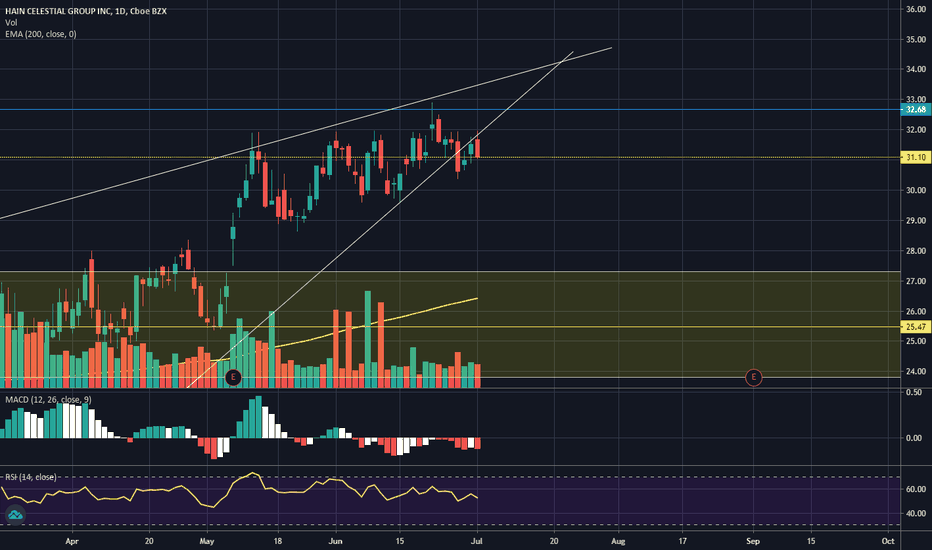932x550 pixels.
Task: Click the 34.00 price axis label
Action: pyautogui.click(x=916, y=70)
